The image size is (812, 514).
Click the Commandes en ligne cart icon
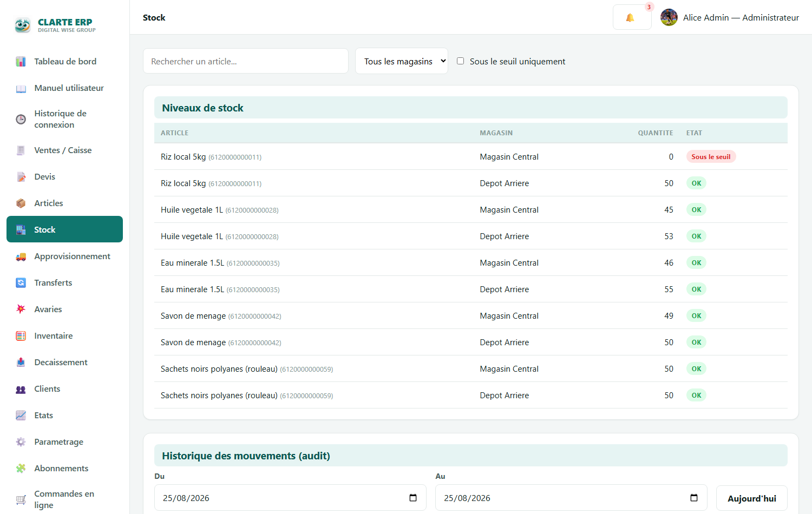point(21,499)
